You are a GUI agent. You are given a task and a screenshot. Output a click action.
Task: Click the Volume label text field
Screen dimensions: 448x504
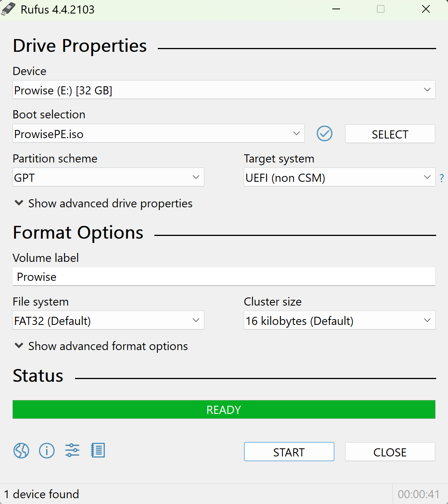point(224,277)
